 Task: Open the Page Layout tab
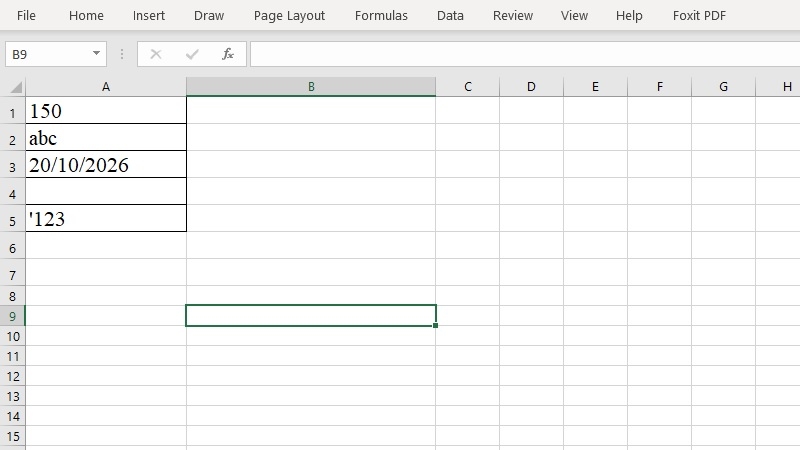289,15
